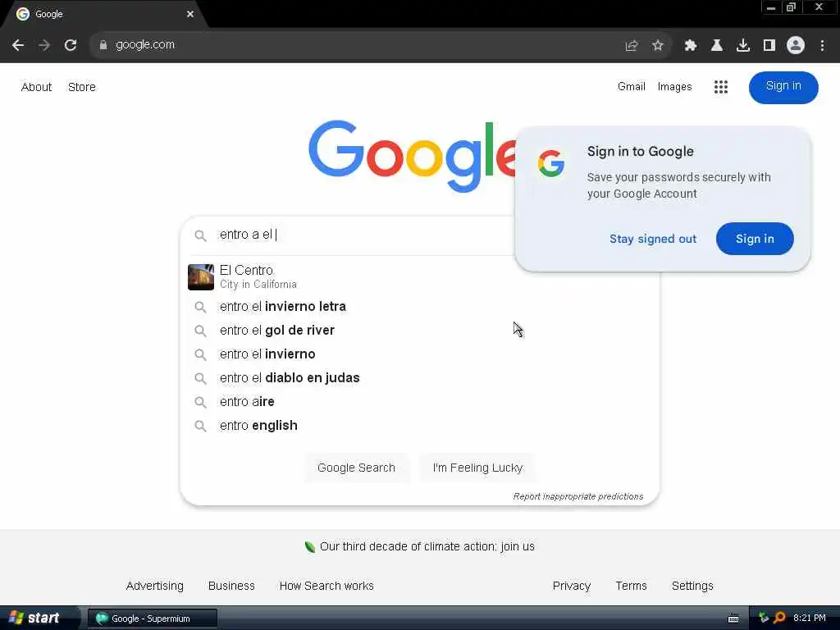Viewport: 840px width, 630px height.
Task: Open Business footer link
Action: [231, 586]
